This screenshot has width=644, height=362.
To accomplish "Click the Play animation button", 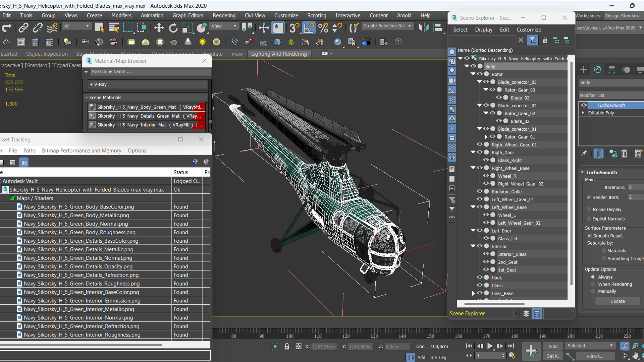I will tap(490, 346).
